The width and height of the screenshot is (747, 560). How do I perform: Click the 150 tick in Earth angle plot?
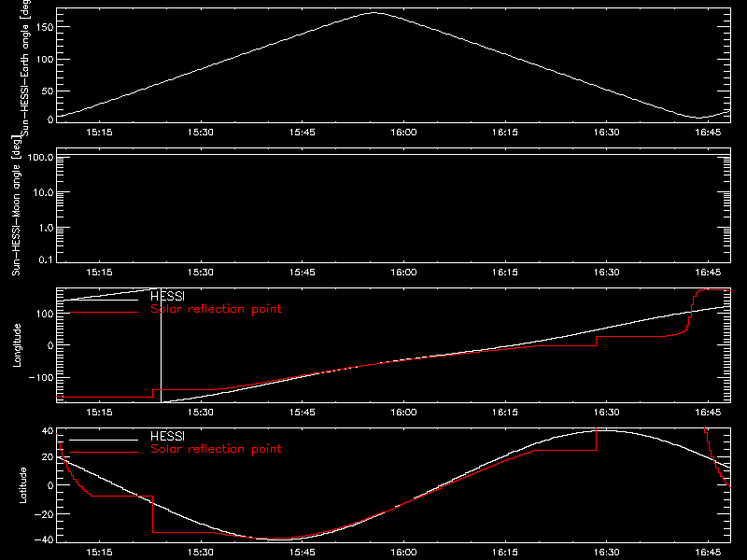click(44, 27)
